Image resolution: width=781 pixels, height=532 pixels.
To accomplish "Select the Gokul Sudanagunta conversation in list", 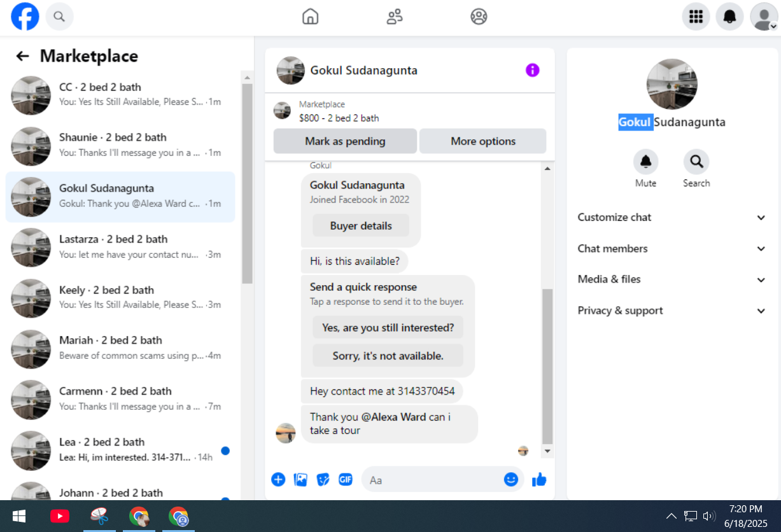I will [120, 197].
